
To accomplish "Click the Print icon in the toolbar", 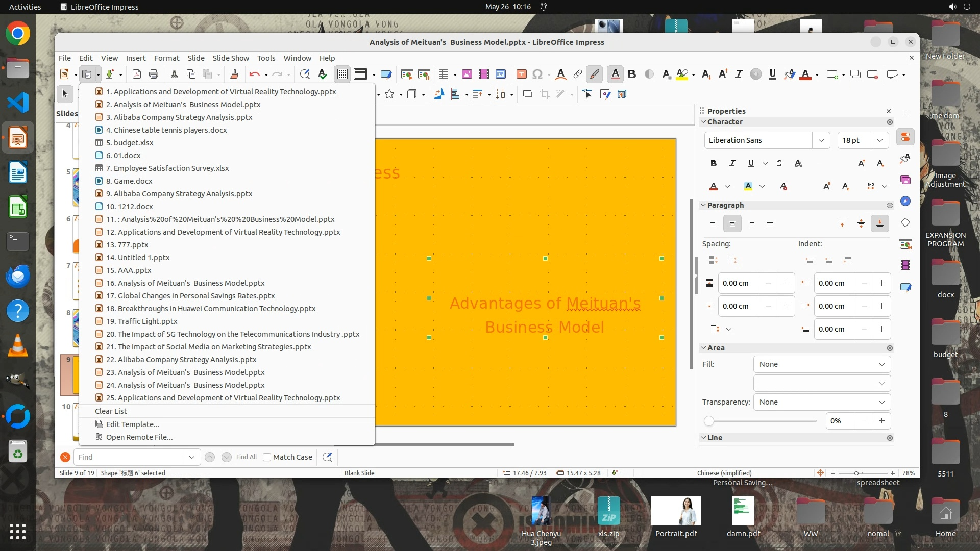I will (154, 74).
